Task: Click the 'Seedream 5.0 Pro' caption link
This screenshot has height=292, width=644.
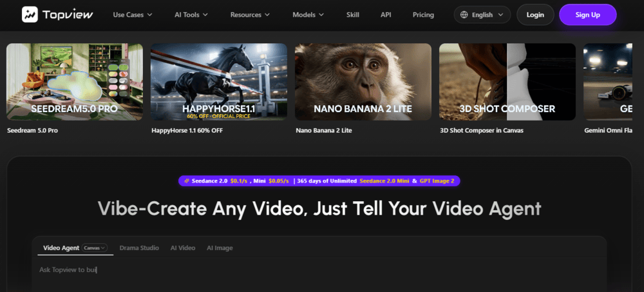Action: pyautogui.click(x=32, y=131)
